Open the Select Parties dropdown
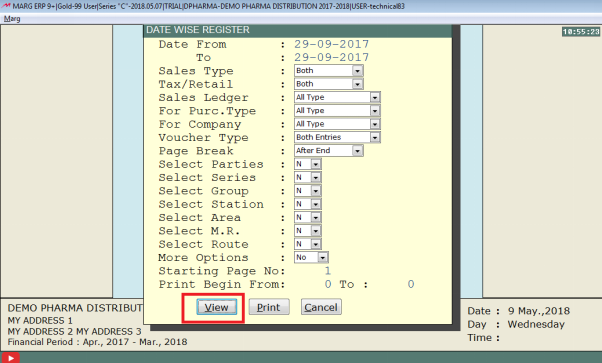The height and width of the screenshot is (363, 602). 316,164
